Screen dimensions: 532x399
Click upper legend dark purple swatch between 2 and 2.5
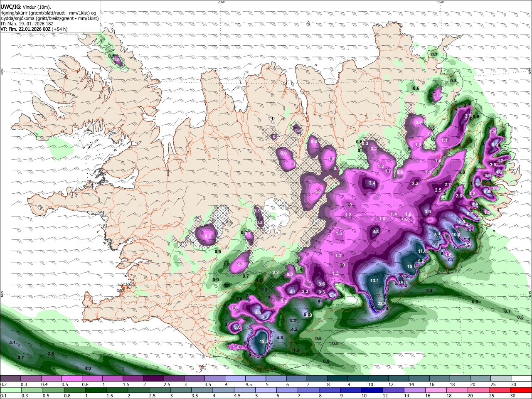pyautogui.click(x=153, y=378)
